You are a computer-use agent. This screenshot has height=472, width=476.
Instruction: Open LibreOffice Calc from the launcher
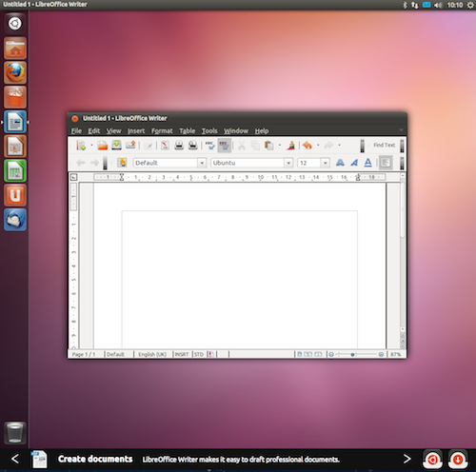pos(15,170)
